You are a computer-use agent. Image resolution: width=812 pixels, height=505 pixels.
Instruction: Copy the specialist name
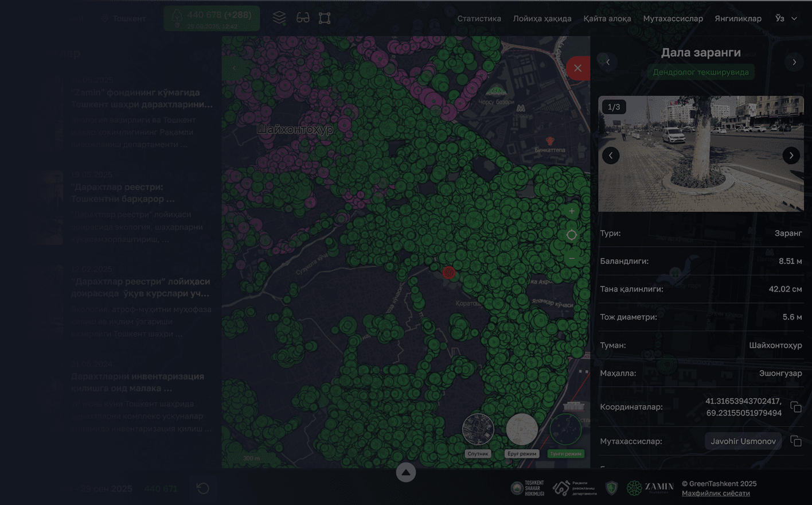click(x=795, y=441)
